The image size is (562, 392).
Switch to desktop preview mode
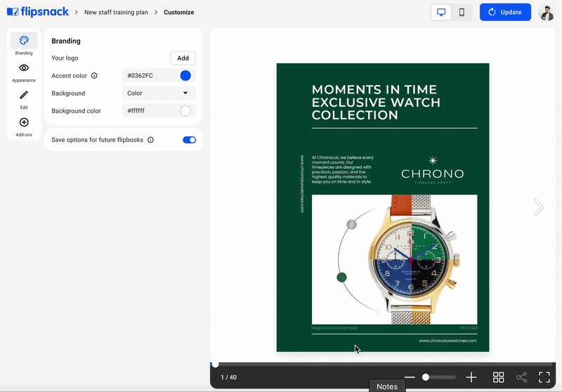(441, 12)
